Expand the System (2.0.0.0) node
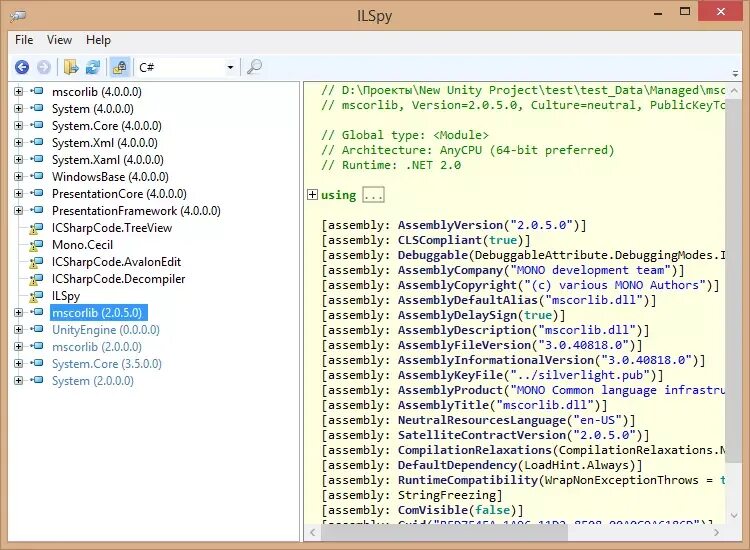The image size is (750, 550). coord(18,381)
